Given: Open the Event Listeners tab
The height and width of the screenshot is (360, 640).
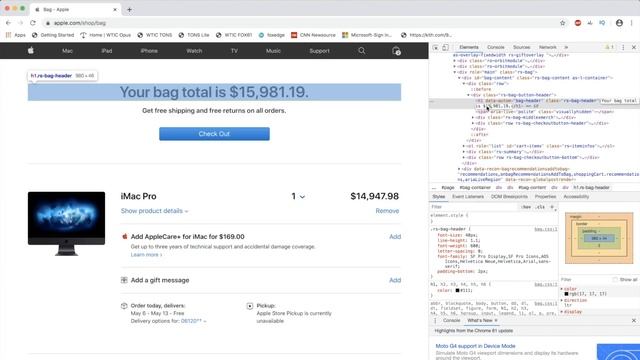Looking at the screenshot, I should [468, 197].
